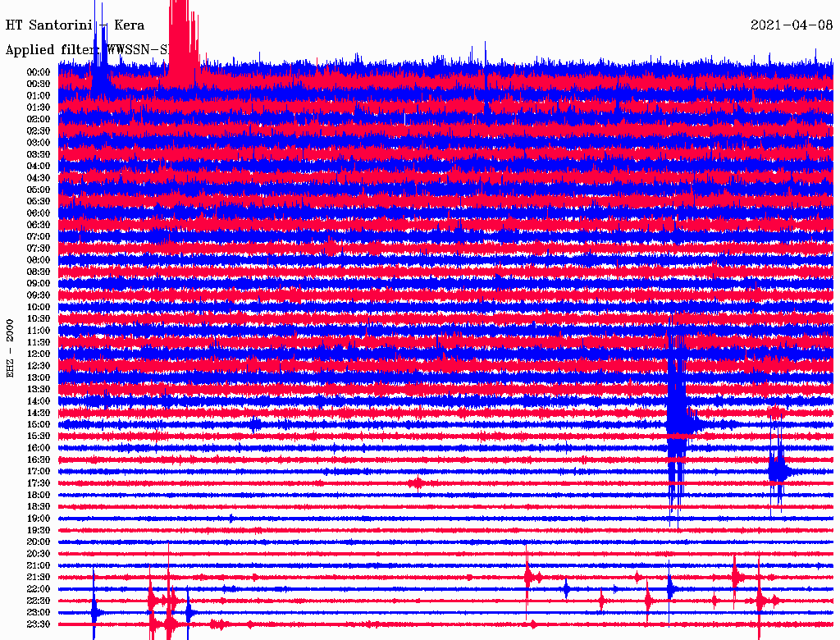Viewport: 840px width, 640px height.
Task: Select the 04:00 time label
Action: point(39,167)
